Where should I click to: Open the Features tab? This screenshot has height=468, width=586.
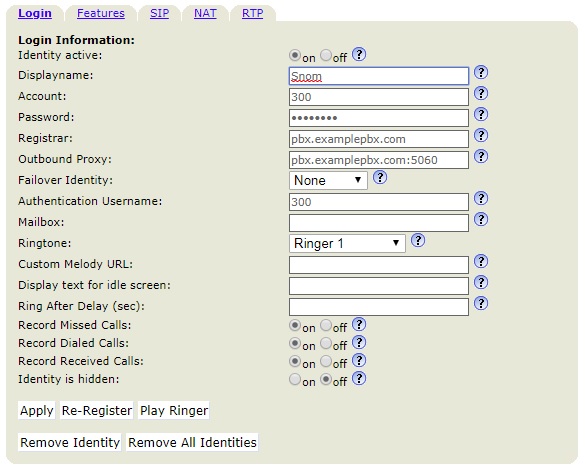coord(101,13)
